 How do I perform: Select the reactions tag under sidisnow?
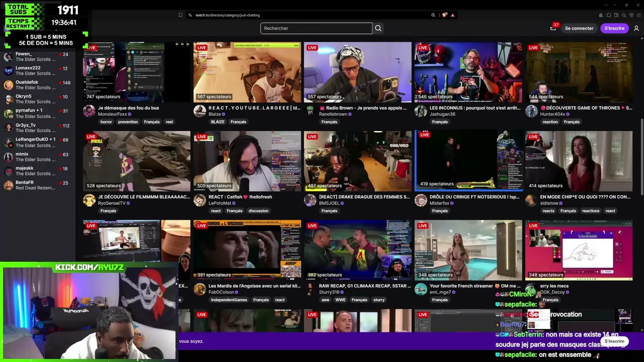point(591,211)
